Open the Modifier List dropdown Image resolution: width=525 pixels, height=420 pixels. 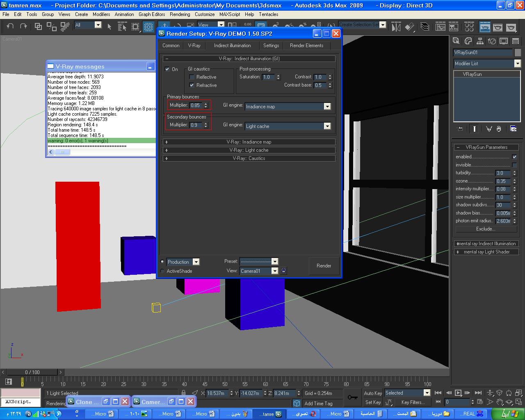coord(518,64)
